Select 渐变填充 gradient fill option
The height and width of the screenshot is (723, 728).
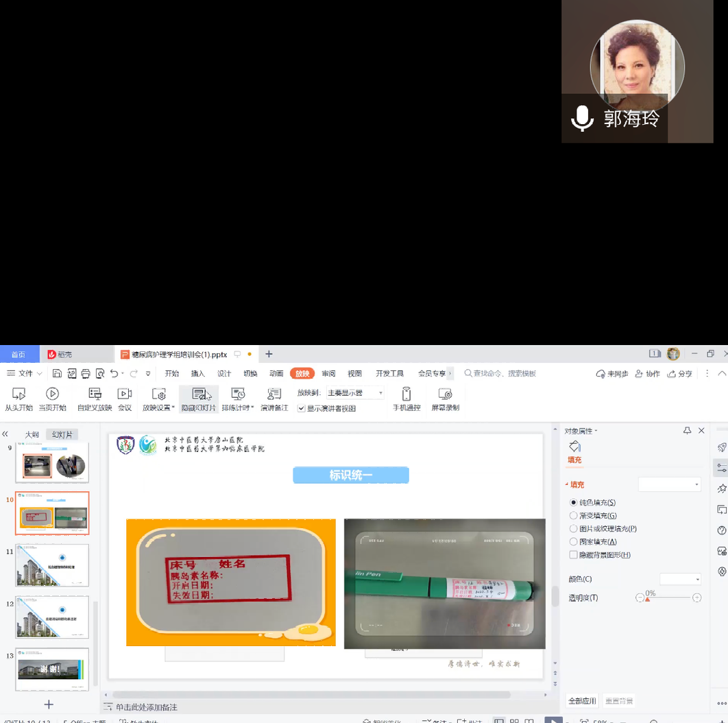click(574, 516)
